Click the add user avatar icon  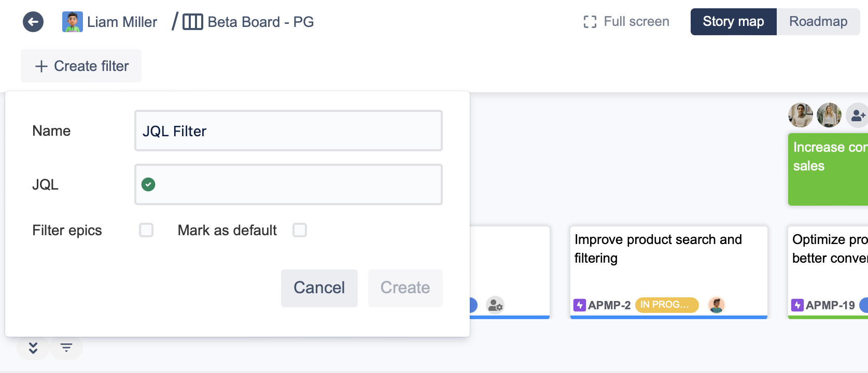[857, 115]
